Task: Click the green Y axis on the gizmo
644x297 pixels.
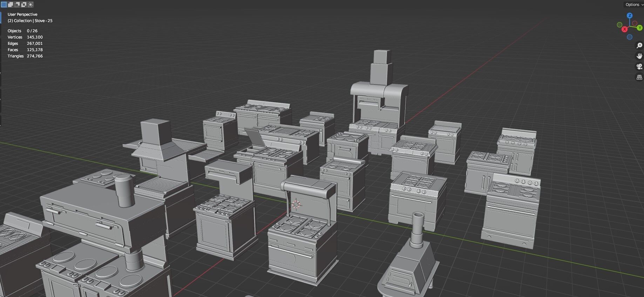Action: [x=640, y=28]
